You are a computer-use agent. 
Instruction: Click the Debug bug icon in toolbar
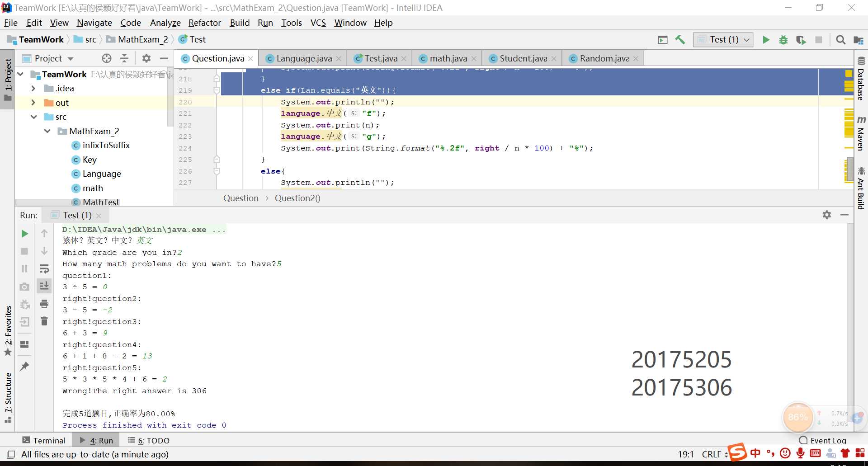pyautogui.click(x=783, y=40)
